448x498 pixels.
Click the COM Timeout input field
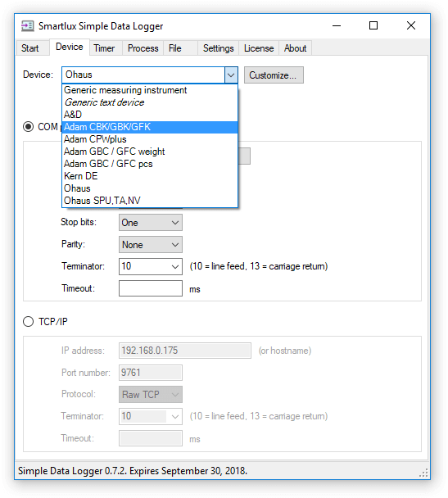pos(151,288)
